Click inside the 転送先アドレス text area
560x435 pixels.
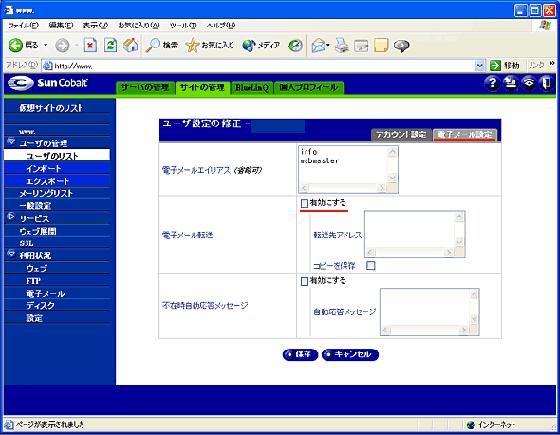click(410, 230)
